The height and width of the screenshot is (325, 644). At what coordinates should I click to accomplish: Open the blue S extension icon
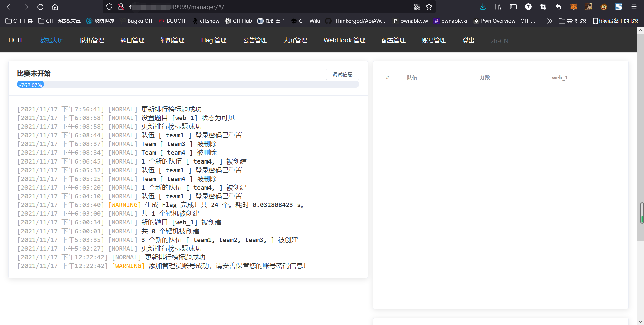pyautogui.click(x=619, y=7)
